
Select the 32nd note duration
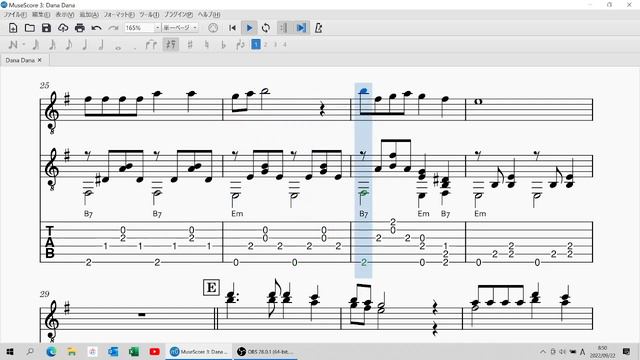click(36, 44)
